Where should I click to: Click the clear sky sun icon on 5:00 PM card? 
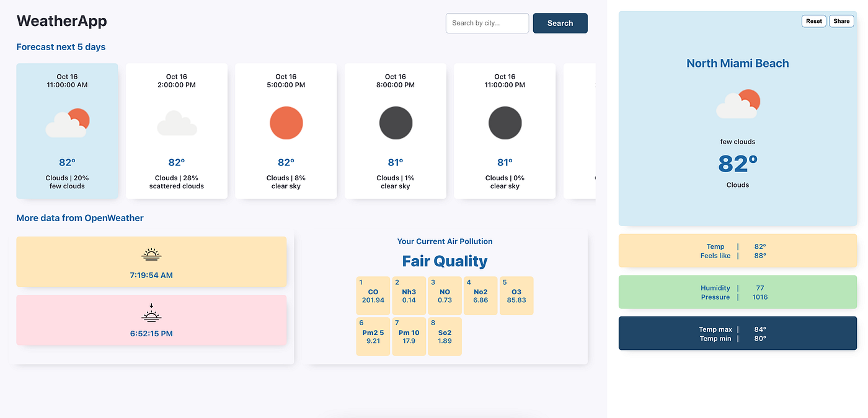286,123
